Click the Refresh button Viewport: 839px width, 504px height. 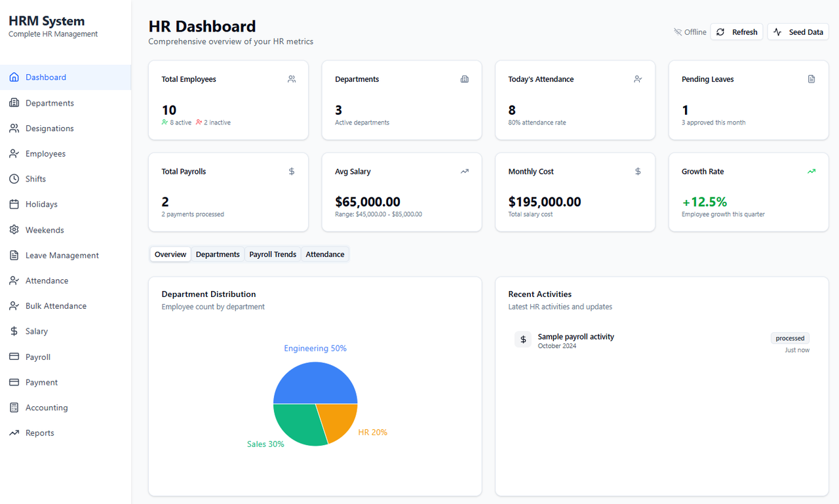[x=737, y=32]
